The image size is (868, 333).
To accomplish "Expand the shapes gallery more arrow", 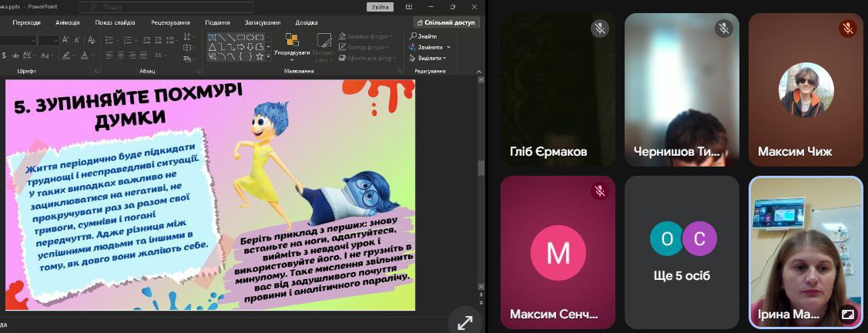I will pyautogui.click(x=269, y=55).
